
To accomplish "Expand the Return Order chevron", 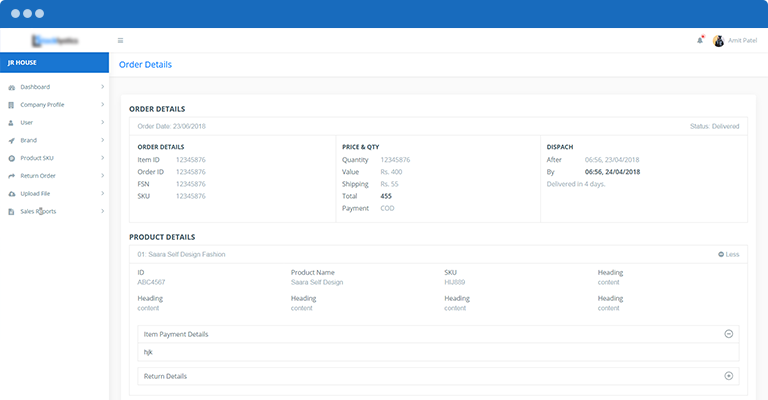I will click(x=102, y=175).
